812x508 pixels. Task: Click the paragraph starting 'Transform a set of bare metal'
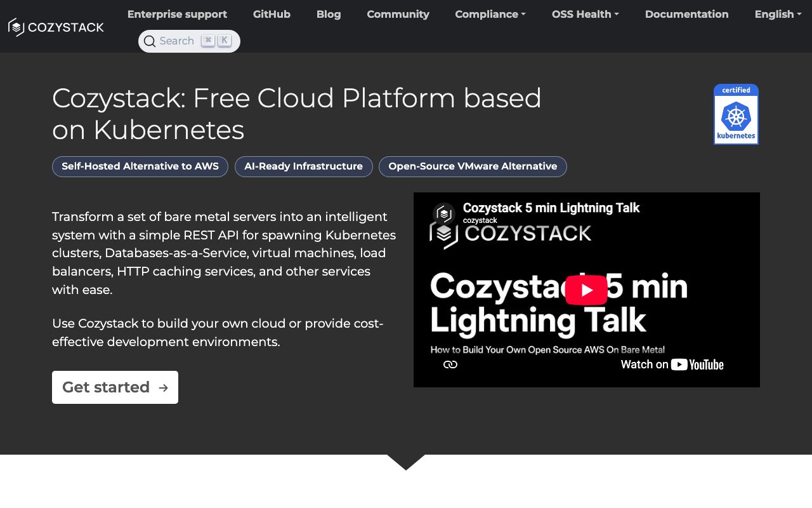click(x=224, y=253)
